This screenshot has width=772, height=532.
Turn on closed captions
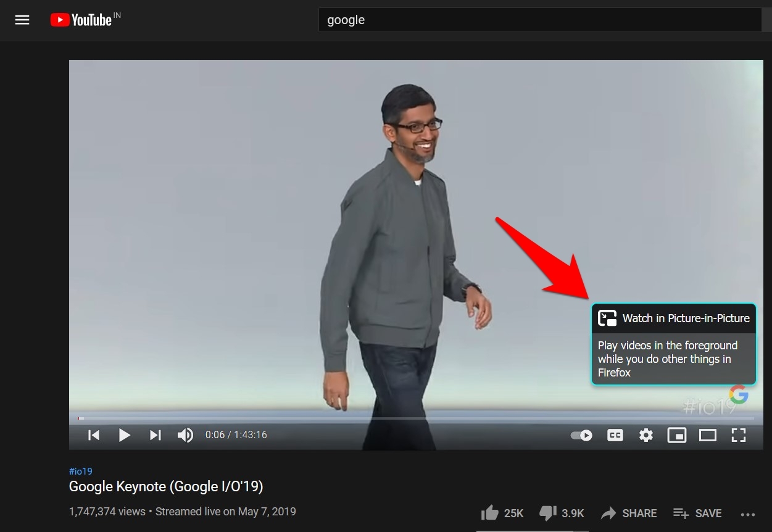pyautogui.click(x=615, y=435)
